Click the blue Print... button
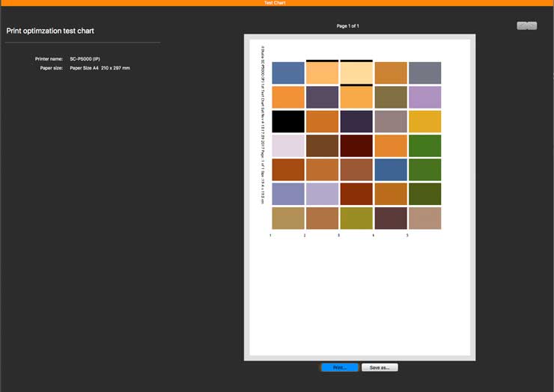Screen dimensions: 554x392 340,367
